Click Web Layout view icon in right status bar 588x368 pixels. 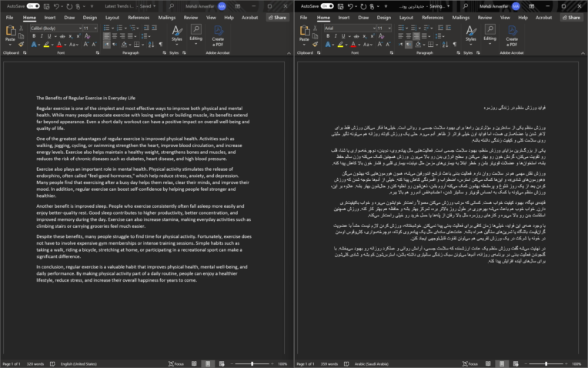(516, 364)
